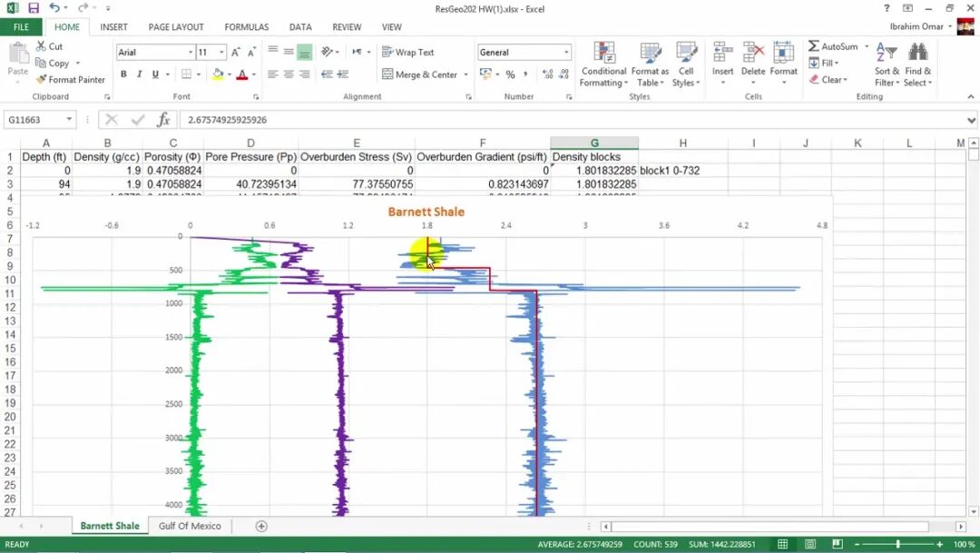Screen dimensions: 980x553
Task: Add a new sheet with the plus icon
Action: pyautogui.click(x=261, y=526)
